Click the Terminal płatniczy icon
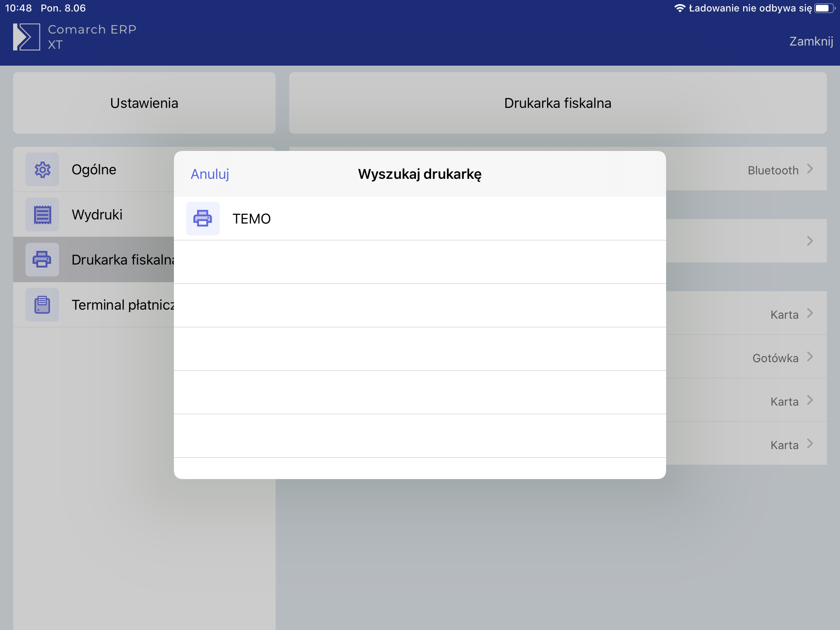This screenshot has height=630, width=840. point(42,305)
